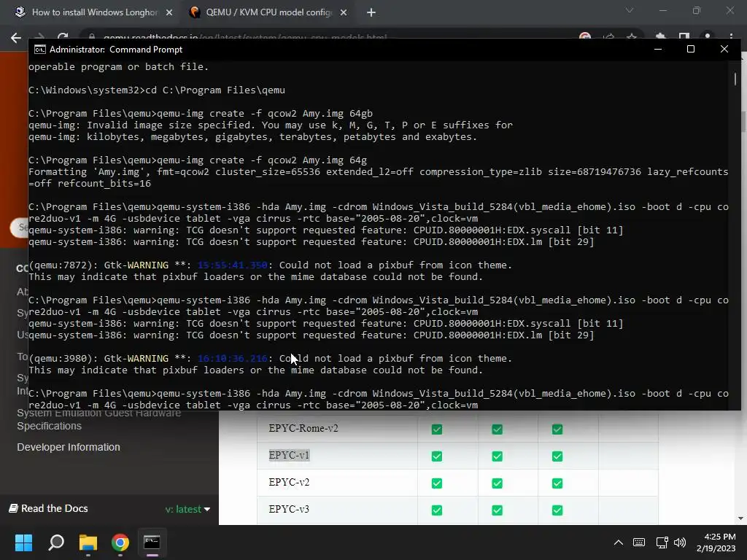Click second checkmark in EPYC-v2 row
Image resolution: width=747 pixels, height=560 pixels.
click(x=497, y=483)
